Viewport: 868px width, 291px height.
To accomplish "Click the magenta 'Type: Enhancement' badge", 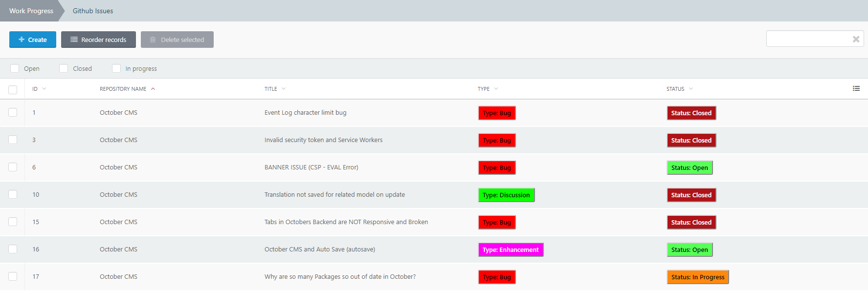I will pyautogui.click(x=511, y=249).
